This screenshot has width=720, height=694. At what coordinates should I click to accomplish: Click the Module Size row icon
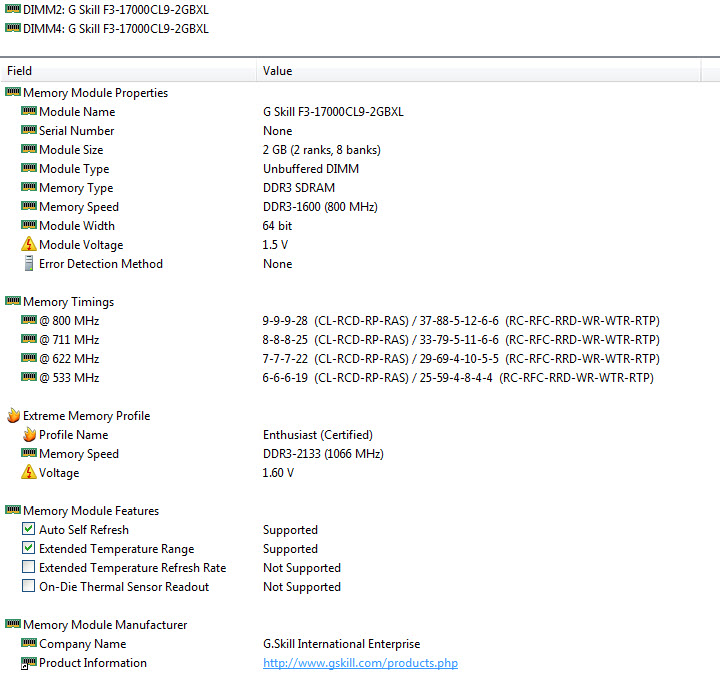click(29, 149)
